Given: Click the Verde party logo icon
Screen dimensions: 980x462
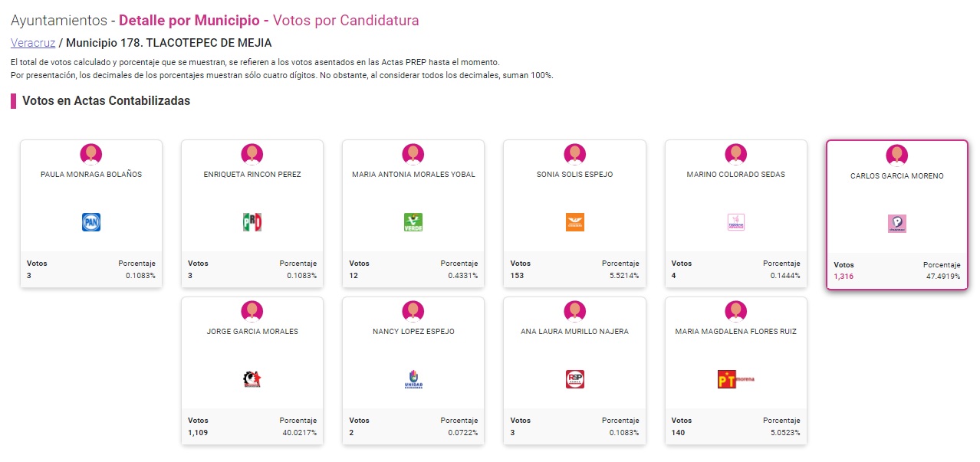Looking at the screenshot, I should (x=413, y=222).
